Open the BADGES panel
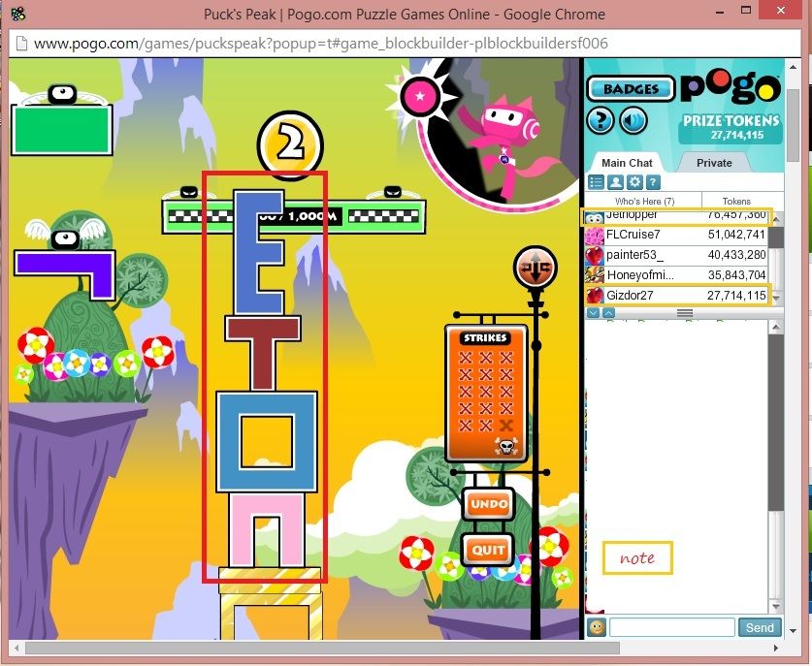 [x=631, y=88]
